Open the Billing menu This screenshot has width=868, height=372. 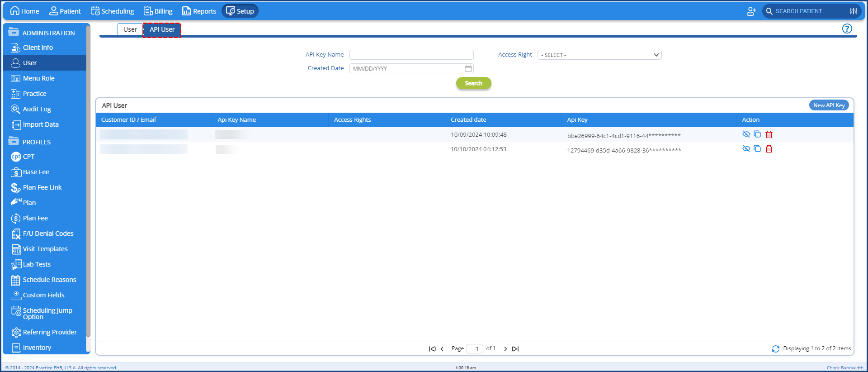coord(158,11)
